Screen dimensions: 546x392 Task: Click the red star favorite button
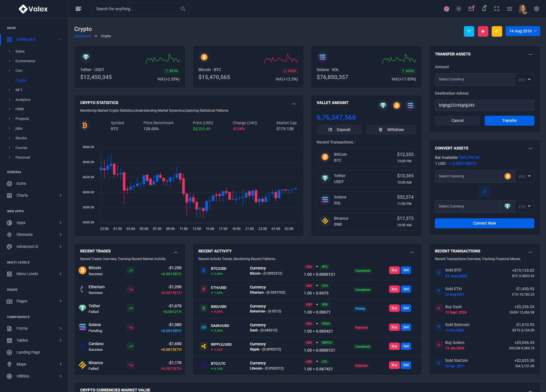pyautogui.click(x=483, y=31)
